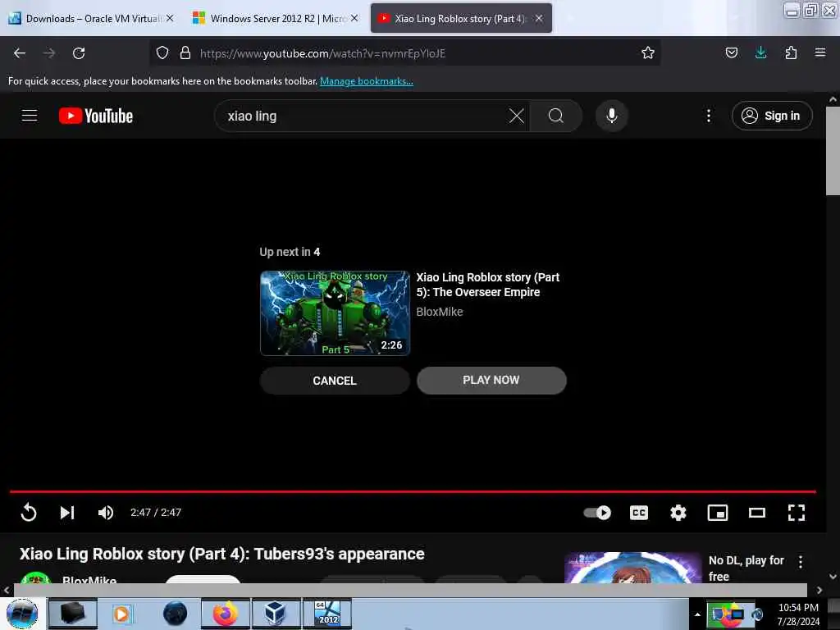
Task: Click the red video progress bar
Action: 413,491
